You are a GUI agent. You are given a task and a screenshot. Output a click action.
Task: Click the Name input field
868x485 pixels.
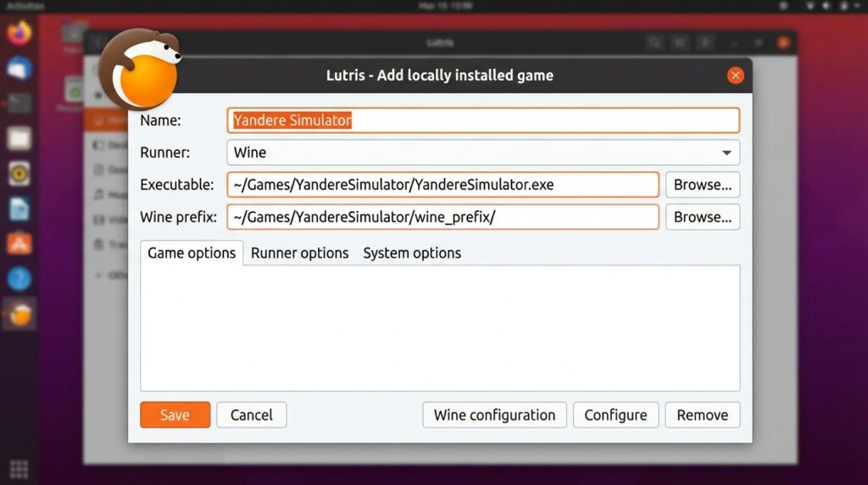point(483,120)
